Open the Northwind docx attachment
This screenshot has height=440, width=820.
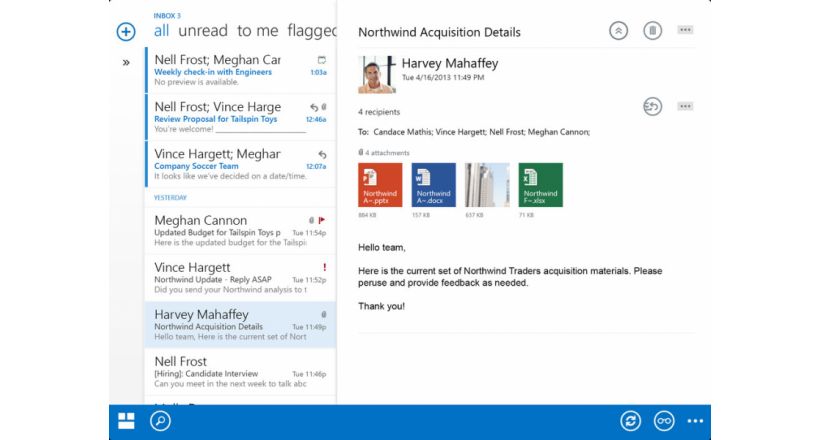tap(434, 185)
